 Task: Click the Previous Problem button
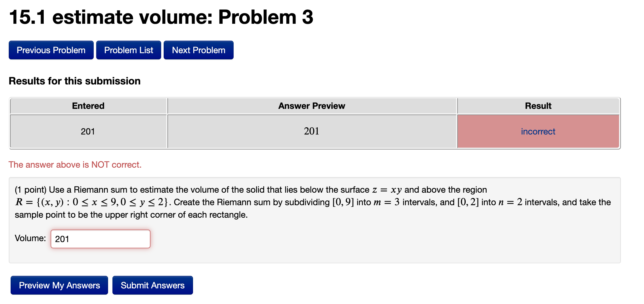51,50
